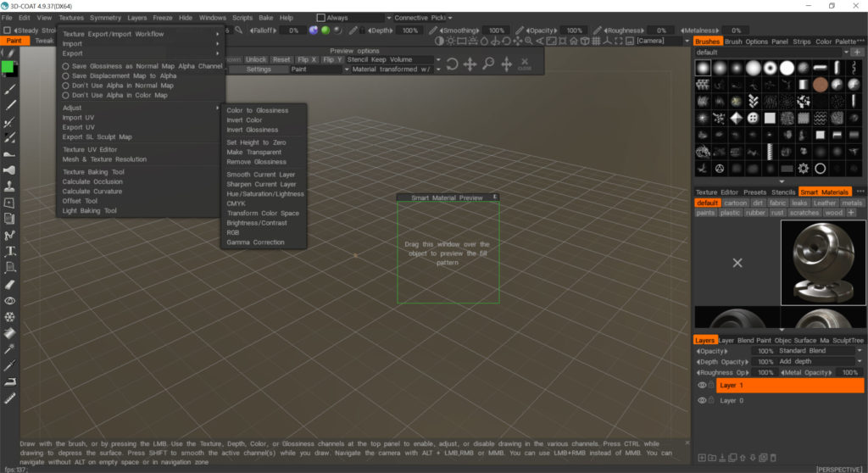Select the Measure ruler tool in left toolbar
The image size is (868, 473).
[x=9, y=398]
